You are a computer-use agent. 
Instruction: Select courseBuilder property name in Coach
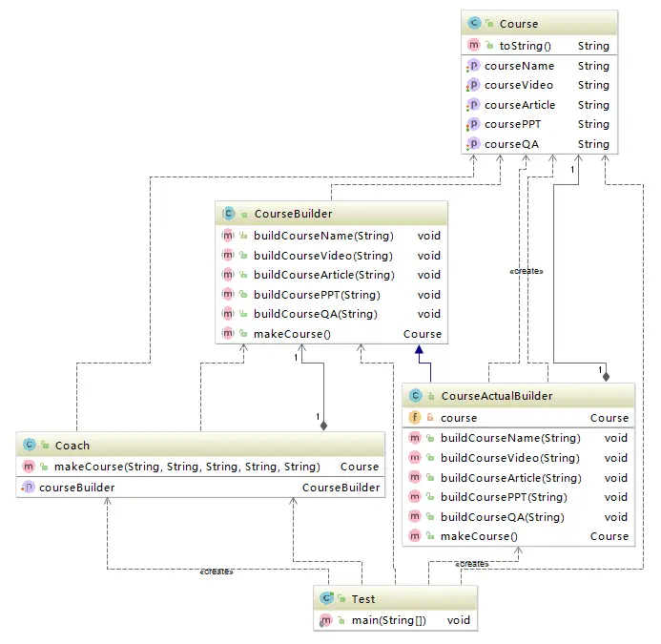pyautogui.click(x=77, y=488)
